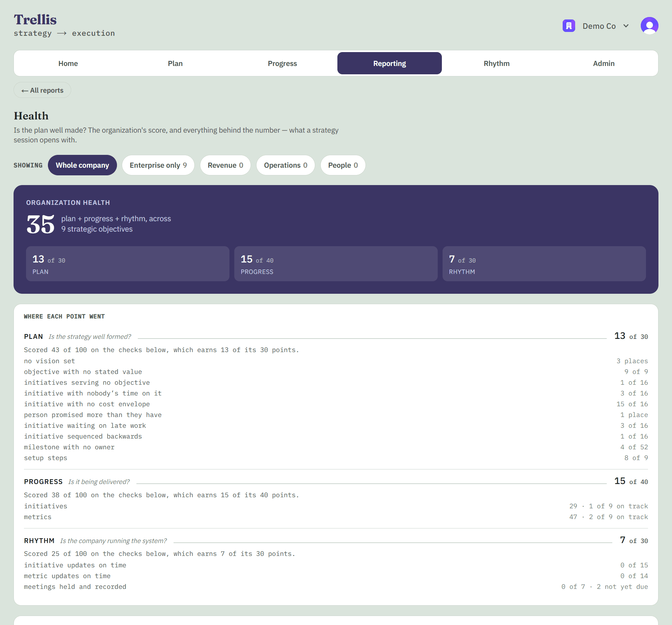Click the 'no vision set' row
This screenshot has width=672, height=625.
point(336,361)
